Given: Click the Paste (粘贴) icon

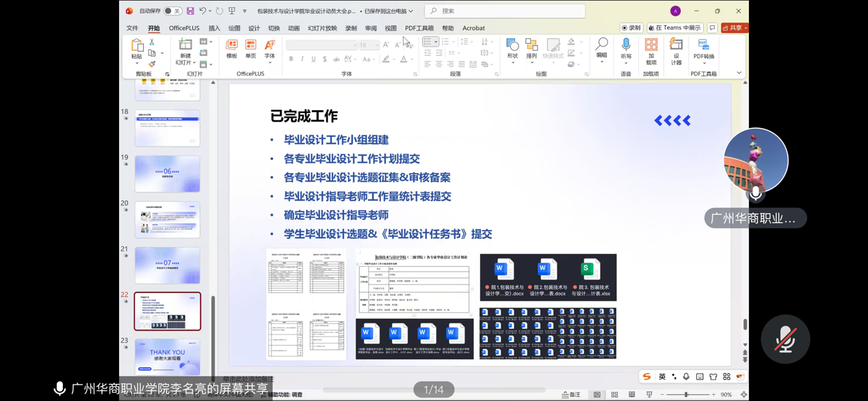Looking at the screenshot, I should pos(137,46).
